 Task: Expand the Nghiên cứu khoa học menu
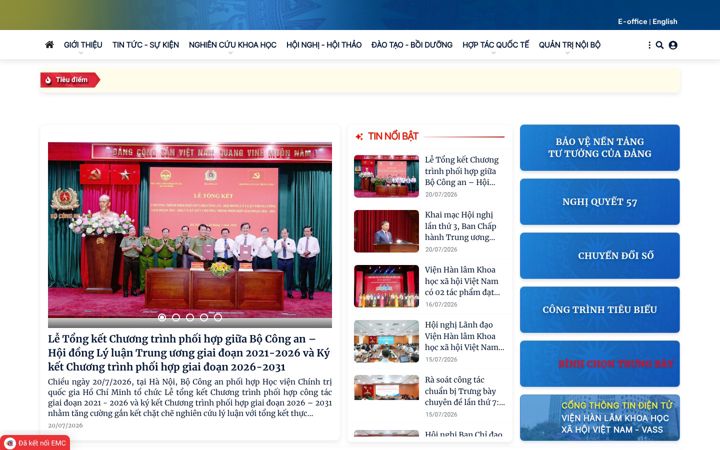click(232, 45)
